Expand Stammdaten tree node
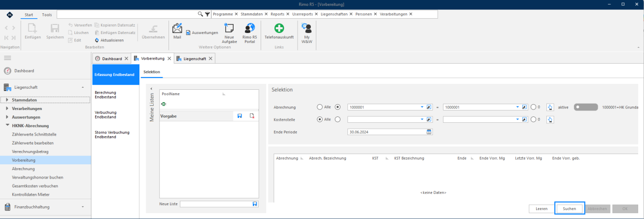Screen dimensions: 644x219 (x=7, y=100)
